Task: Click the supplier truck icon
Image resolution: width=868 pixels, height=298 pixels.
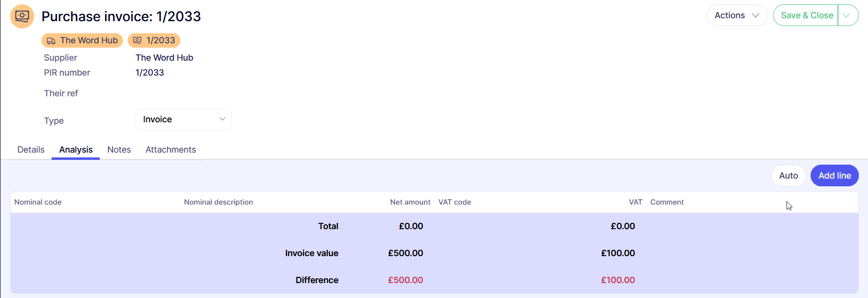Action: (51, 41)
